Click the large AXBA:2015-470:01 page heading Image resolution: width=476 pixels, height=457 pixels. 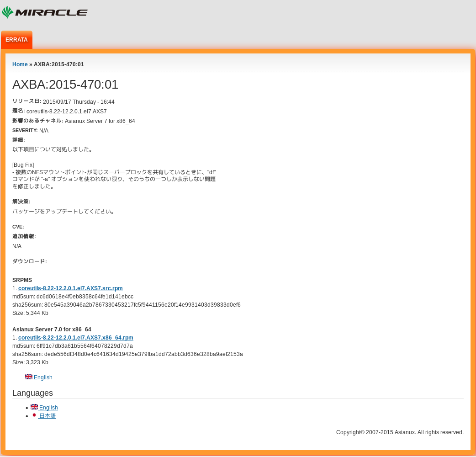65,85
